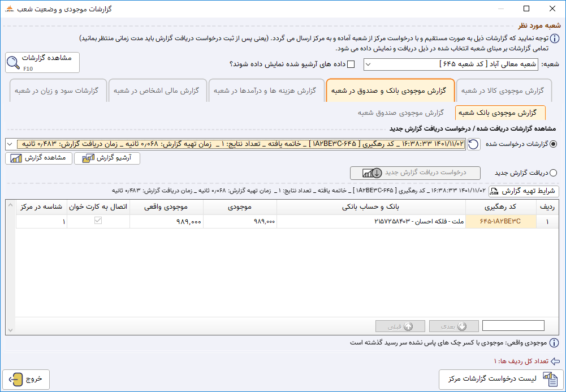Click the ردیف column header

pos(547,207)
